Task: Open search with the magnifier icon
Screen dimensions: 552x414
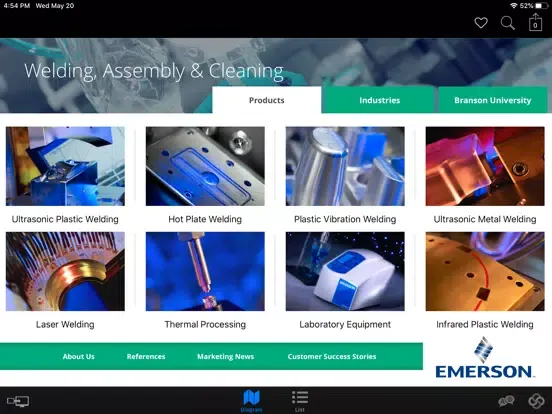Action: 508,23
